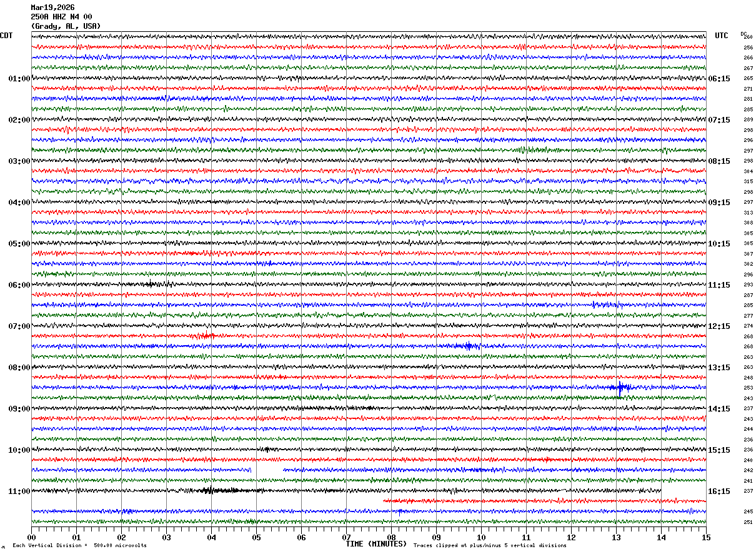The width and height of the screenshot is (756, 554).
Task: Click minute 15 on the bottom axis
Action: 706,537
